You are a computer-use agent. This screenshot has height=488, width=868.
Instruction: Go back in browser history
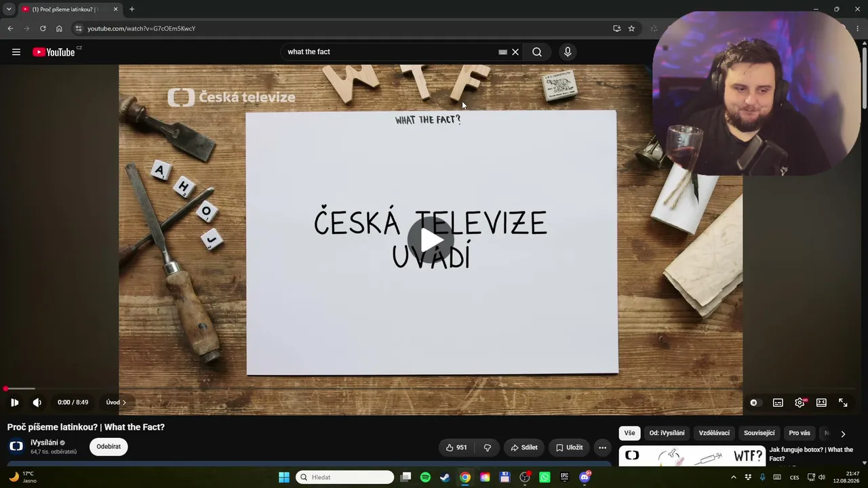(10, 28)
